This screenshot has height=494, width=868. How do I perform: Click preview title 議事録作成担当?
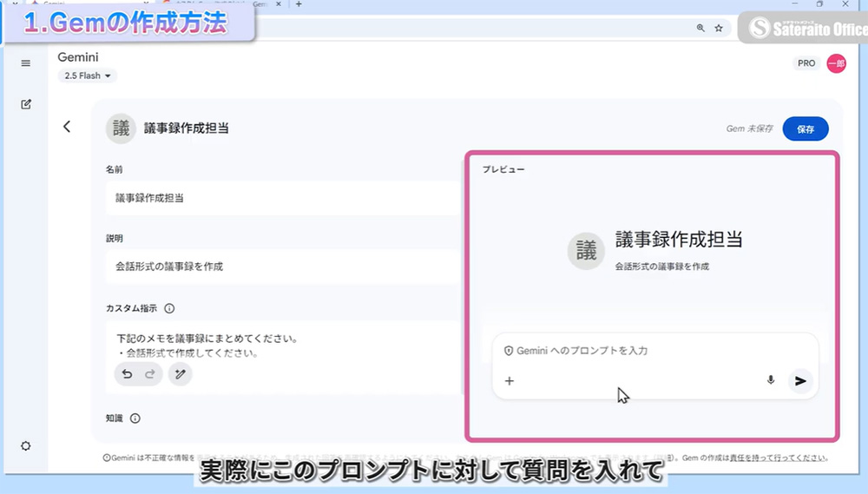coord(679,240)
